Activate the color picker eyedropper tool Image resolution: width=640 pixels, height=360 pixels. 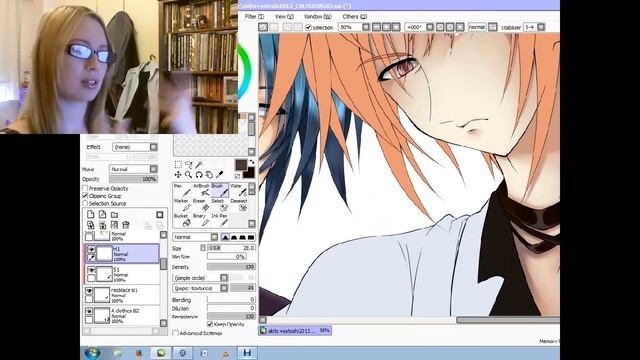pos(219,175)
